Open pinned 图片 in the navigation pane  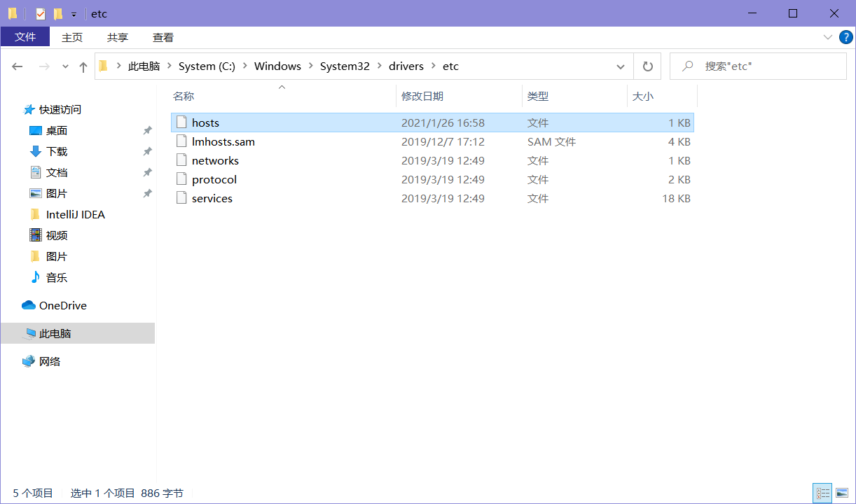(x=57, y=193)
